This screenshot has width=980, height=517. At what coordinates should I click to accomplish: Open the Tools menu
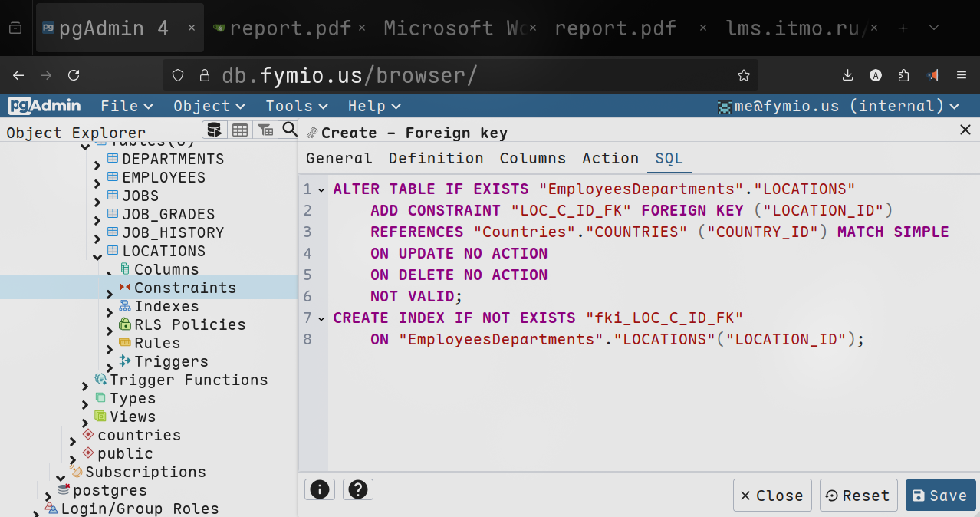coord(297,106)
